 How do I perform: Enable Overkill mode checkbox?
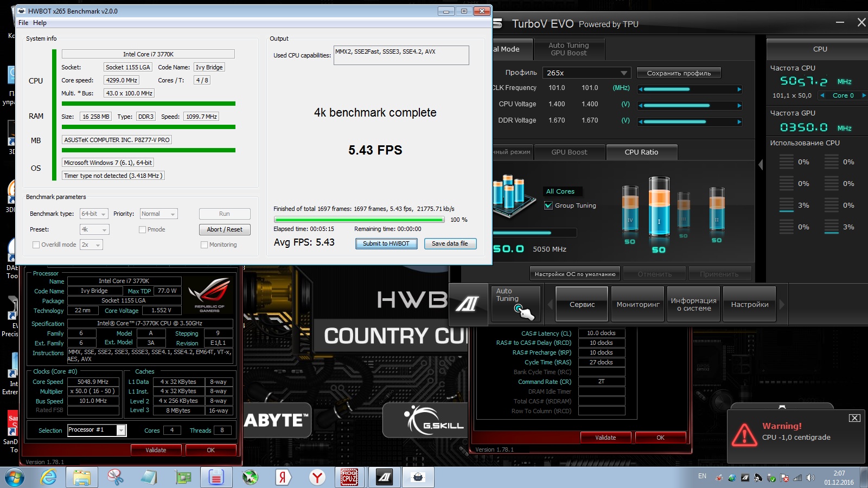click(x=36, y=245)
